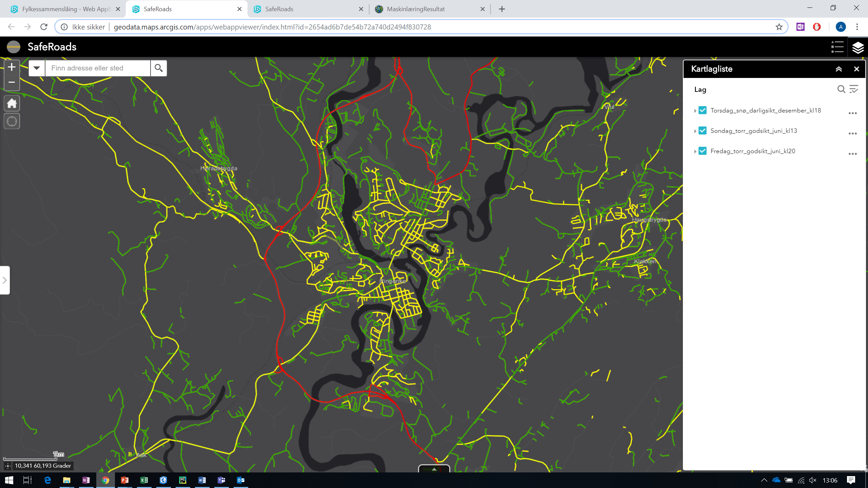Open the legend widget in the header
The width and height of the screenshot is (868, 488).
tap(837, 47)
